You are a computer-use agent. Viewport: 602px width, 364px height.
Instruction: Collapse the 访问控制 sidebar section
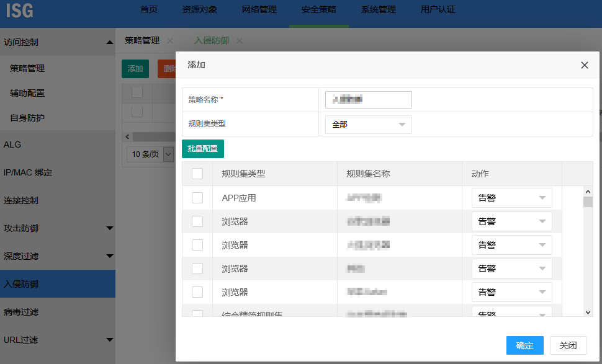[58, 42]
